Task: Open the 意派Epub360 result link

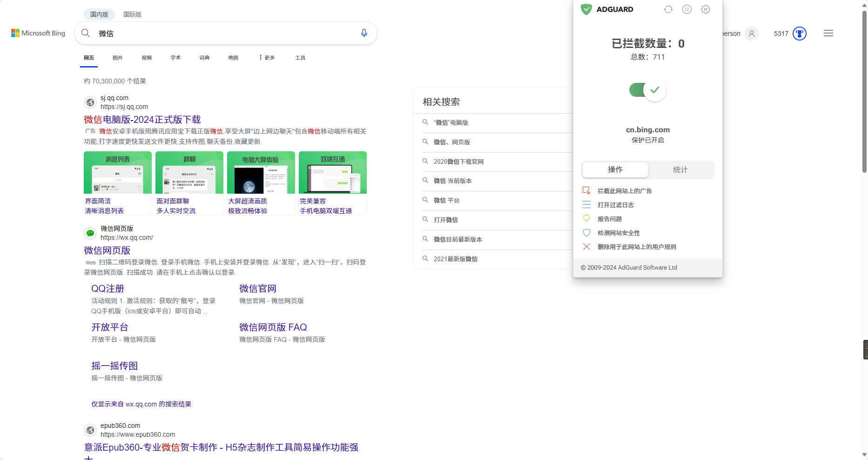Action: coord(221,447)
